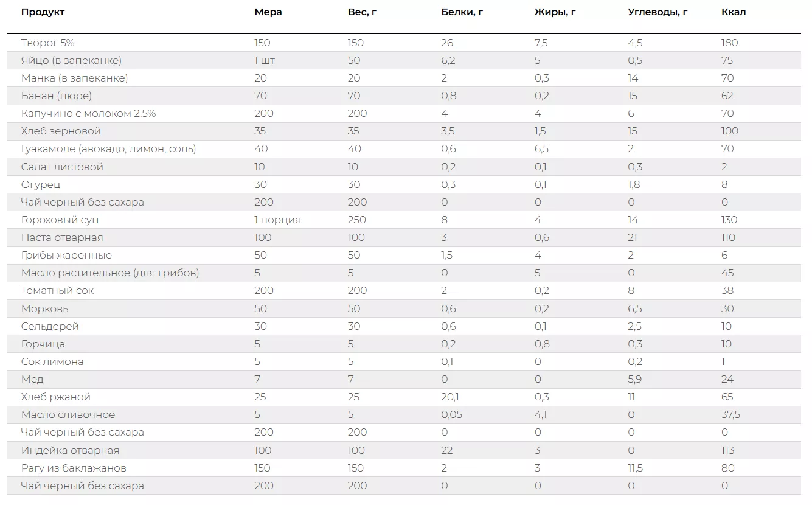Select the 'Творог 5%' product cell
The height and width of the screenshot is (505, 812).
47,43
